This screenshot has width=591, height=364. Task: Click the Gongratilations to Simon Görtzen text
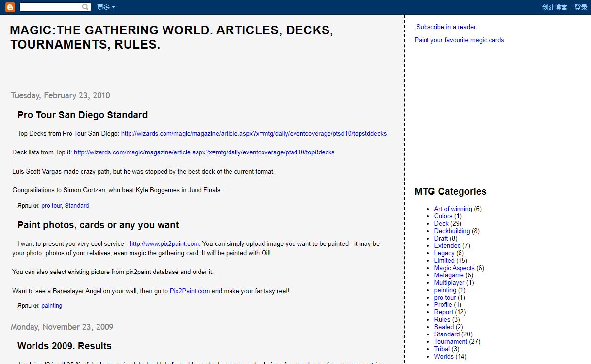[117, 190]
